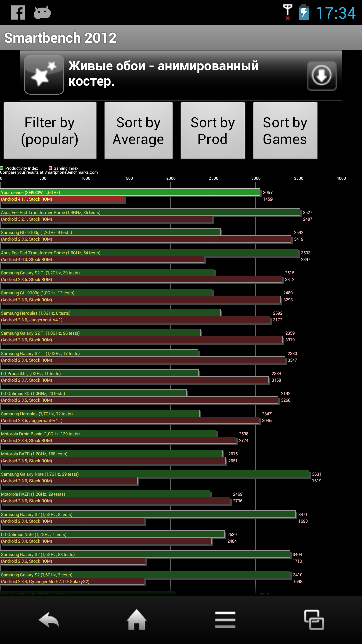Tap the Android home navigation icon
The width and height of the screenshot is (362, 644).
(137, 620)
